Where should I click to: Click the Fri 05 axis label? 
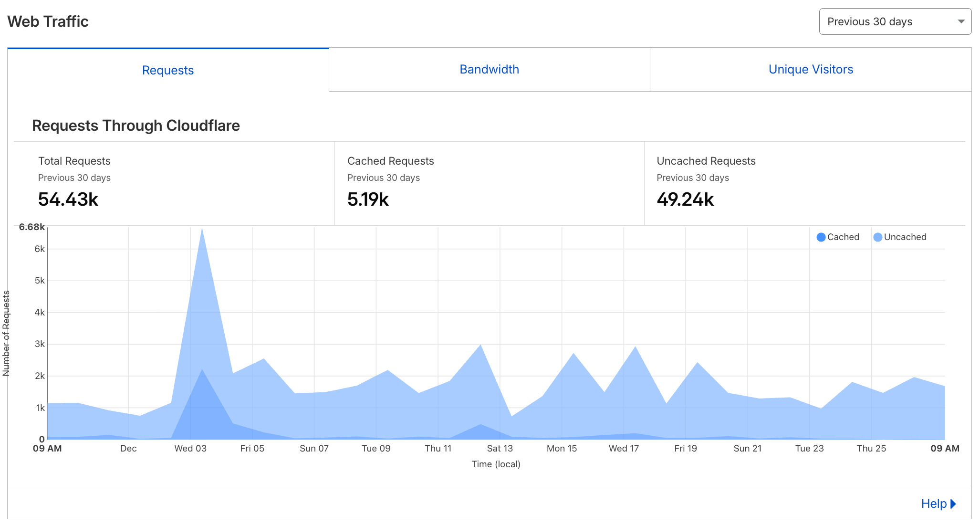click(252, 448)
